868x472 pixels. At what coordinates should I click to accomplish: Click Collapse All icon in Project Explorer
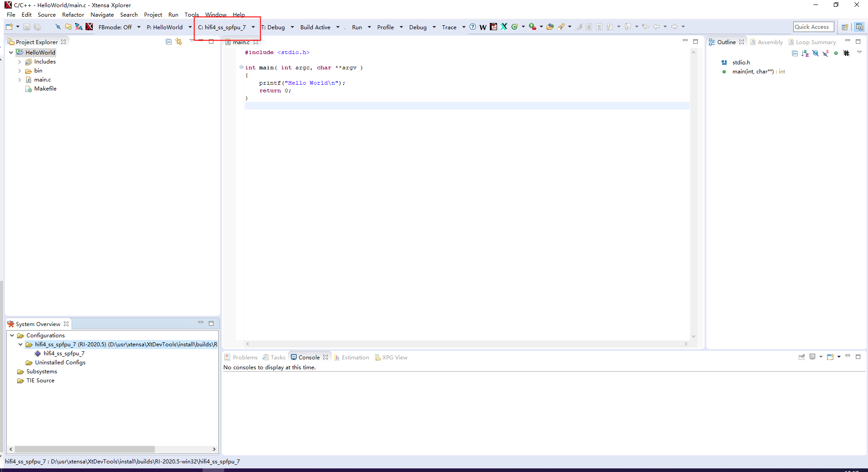[x=168, y=42]
